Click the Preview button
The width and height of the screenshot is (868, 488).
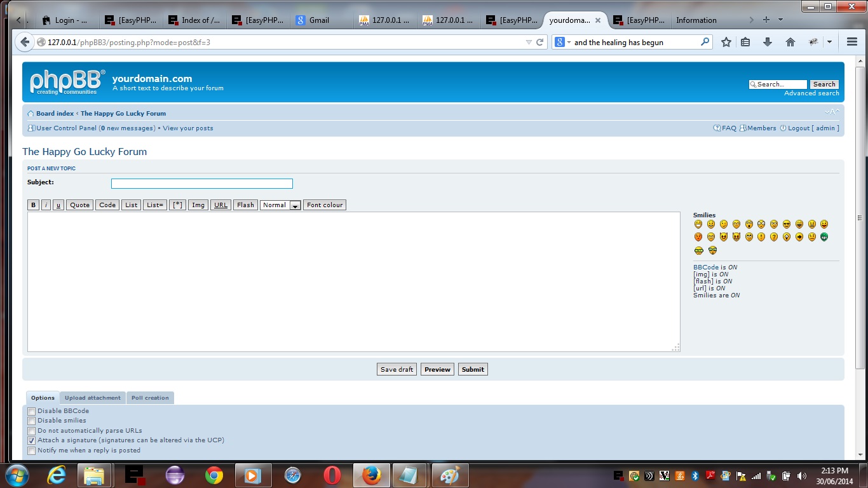pyautogui.click(x=437, y=369)
